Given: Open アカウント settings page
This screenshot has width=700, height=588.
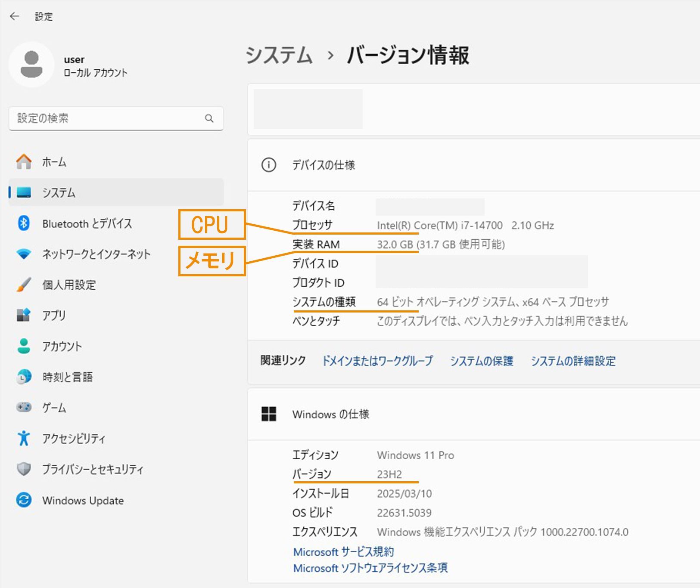Looking at the screenshot, I should [116, 346].
